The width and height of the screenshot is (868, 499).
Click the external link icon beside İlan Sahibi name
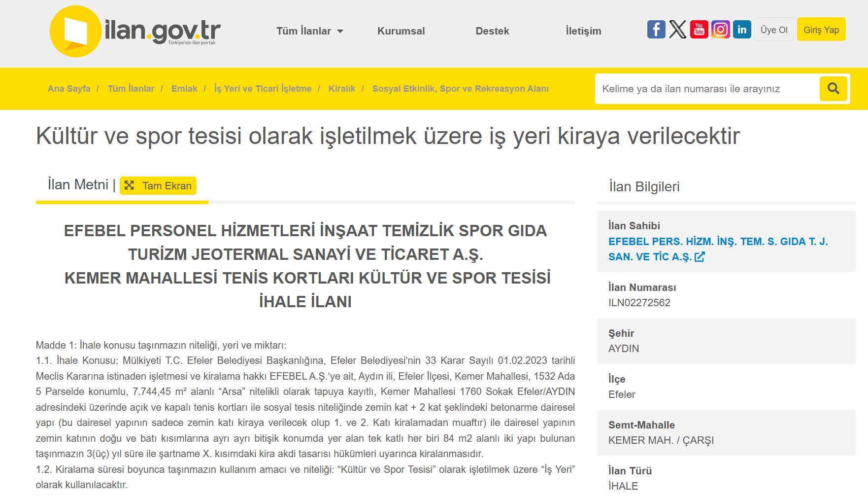tap(700, 257)
